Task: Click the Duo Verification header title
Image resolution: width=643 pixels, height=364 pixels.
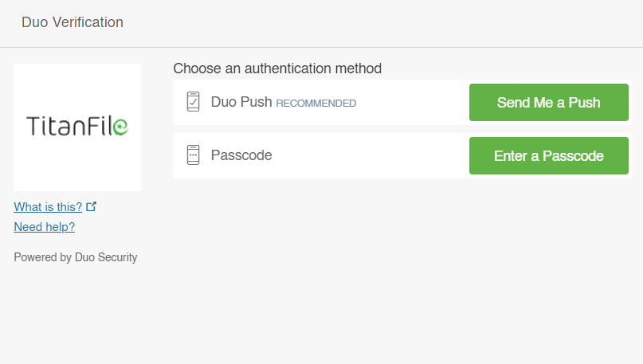Action: (73, 22)
